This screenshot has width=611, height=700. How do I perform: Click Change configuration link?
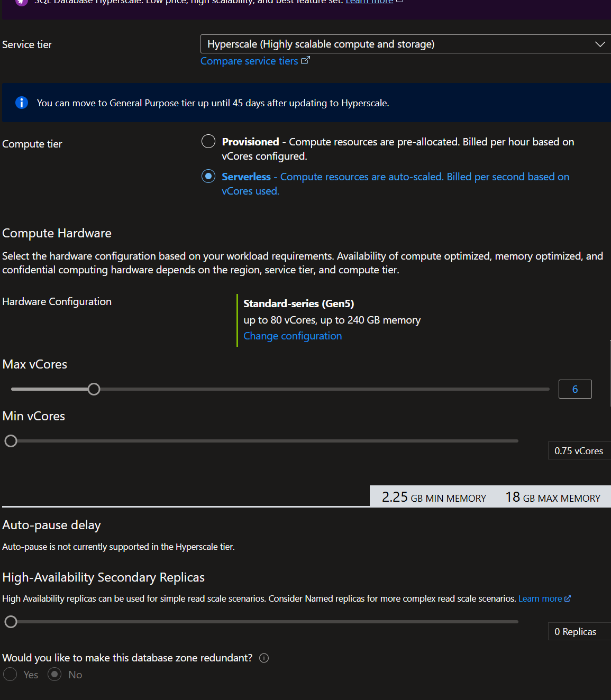point(293,336)
